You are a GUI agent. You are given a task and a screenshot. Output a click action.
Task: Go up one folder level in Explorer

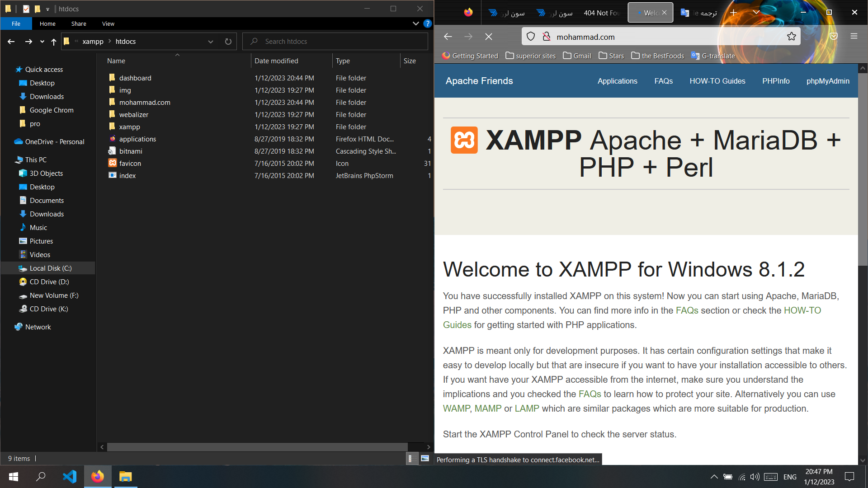[54, 42]
